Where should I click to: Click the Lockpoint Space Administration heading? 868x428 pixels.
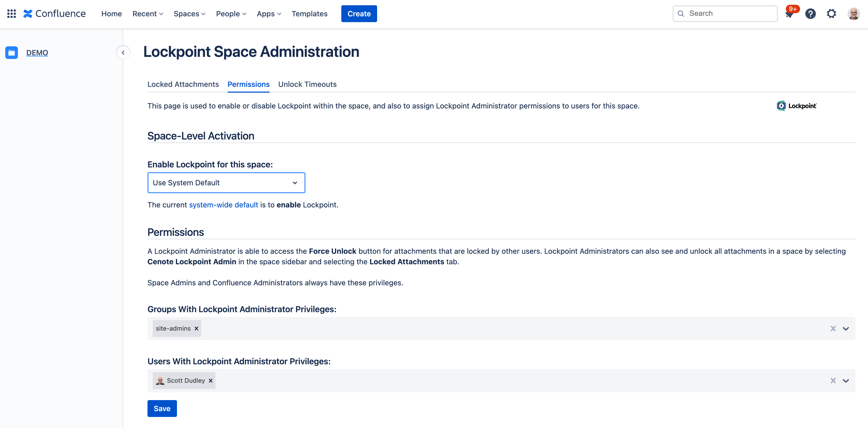click(251, 52)
